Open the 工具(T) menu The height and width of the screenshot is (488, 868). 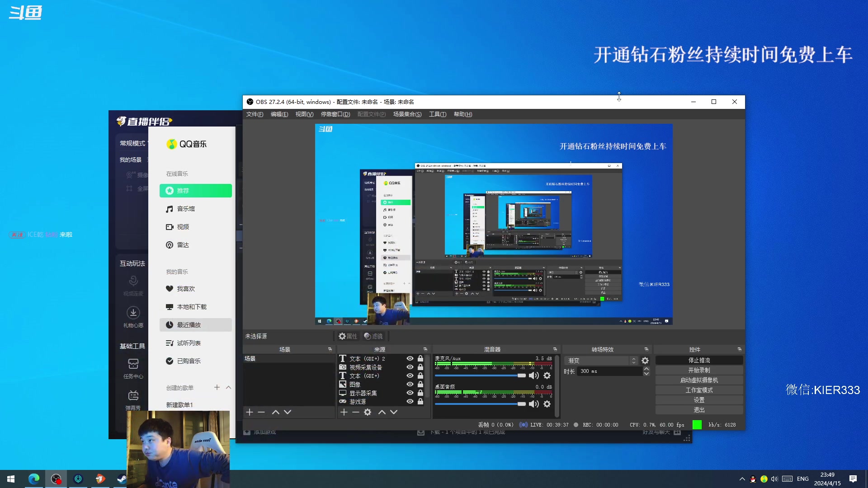coord(438,114)
